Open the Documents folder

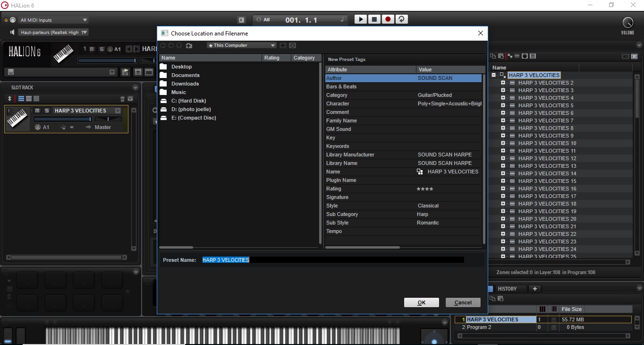(x=185, y=75)
